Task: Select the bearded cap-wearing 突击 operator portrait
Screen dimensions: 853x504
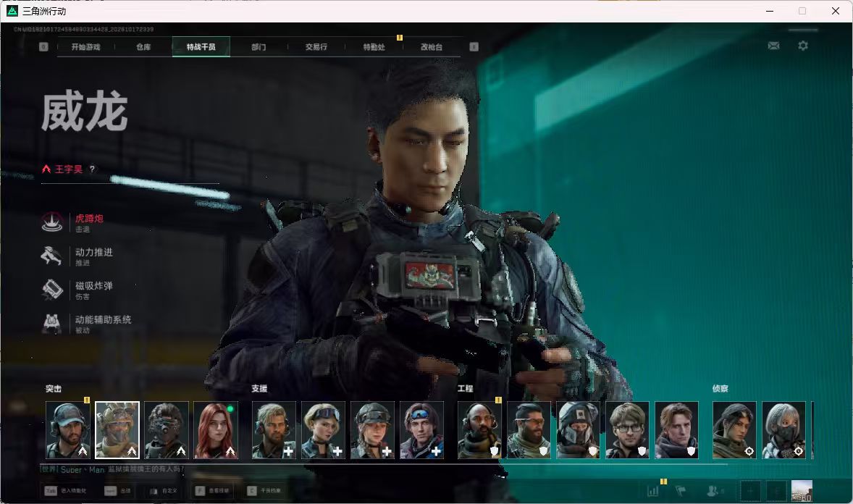Action: click(68, 430)
